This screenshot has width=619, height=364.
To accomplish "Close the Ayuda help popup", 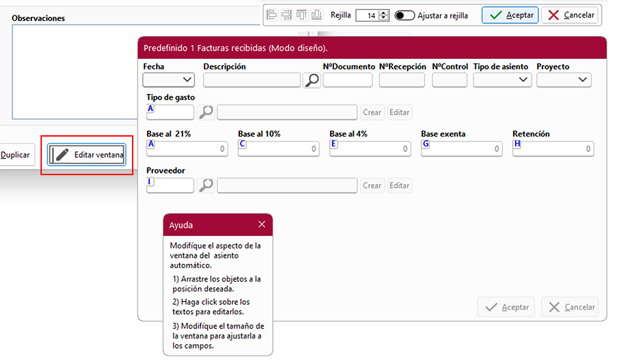I will 261,225.
